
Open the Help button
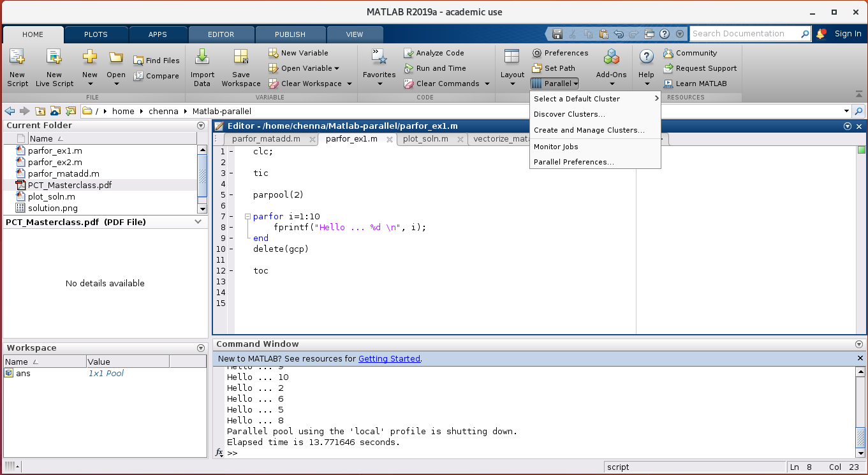(x=646, y=68)
